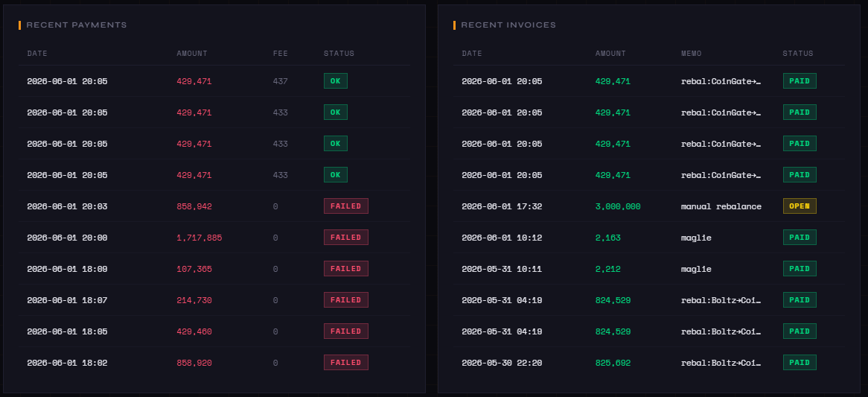
Task: Select the payment amount 214,730
Action: [194, 300]
